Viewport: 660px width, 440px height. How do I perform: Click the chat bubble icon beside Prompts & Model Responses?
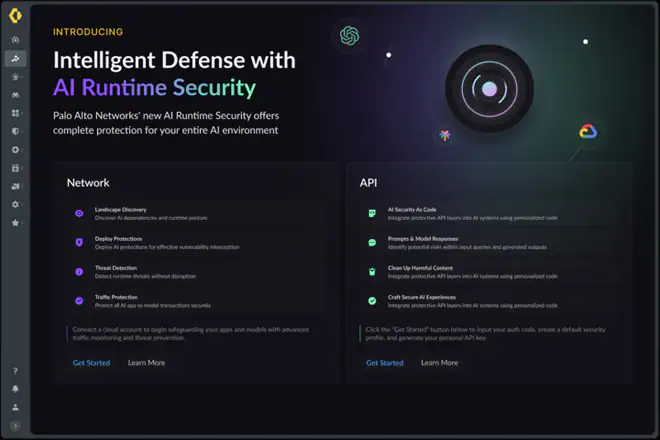coord(372,243)
